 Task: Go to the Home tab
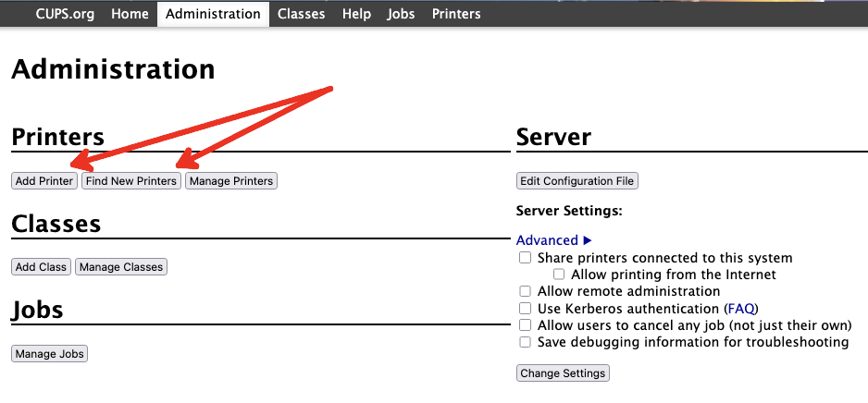click(130, 14)
